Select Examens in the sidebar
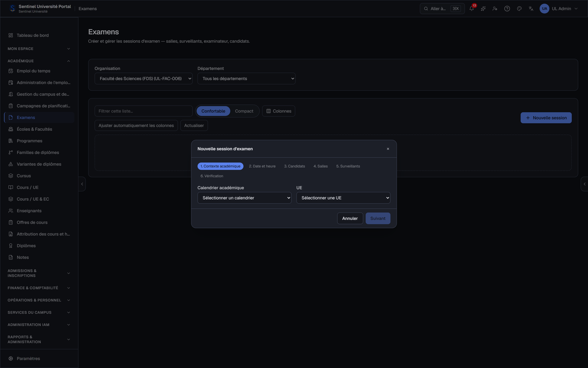 (39, 118)
